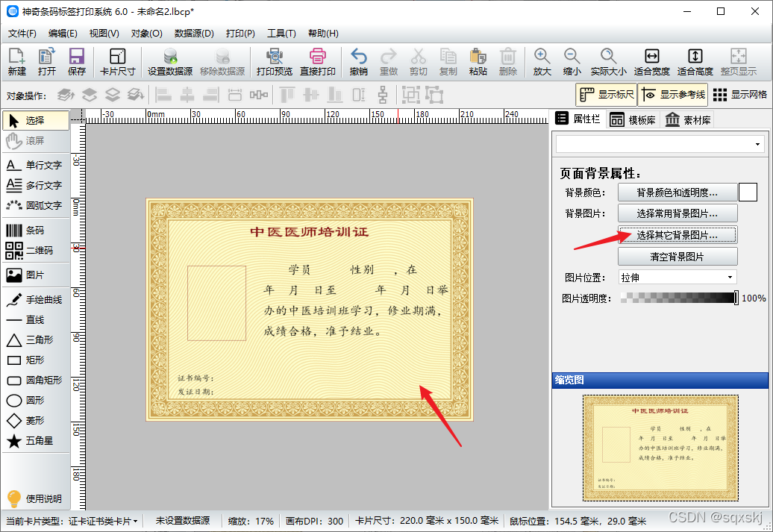Switch to the 素材库 tab
The image size is (773, 532).
pyautogui.click(x=688, y=120)
